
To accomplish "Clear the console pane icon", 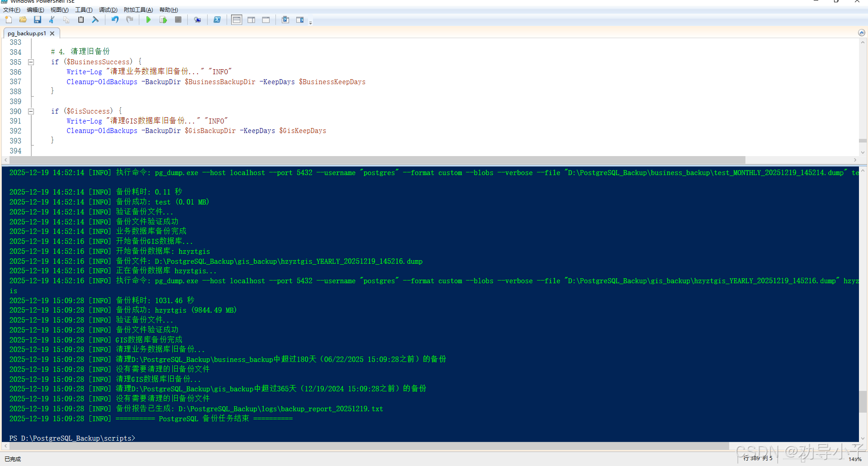I will [x=95, y=19].
